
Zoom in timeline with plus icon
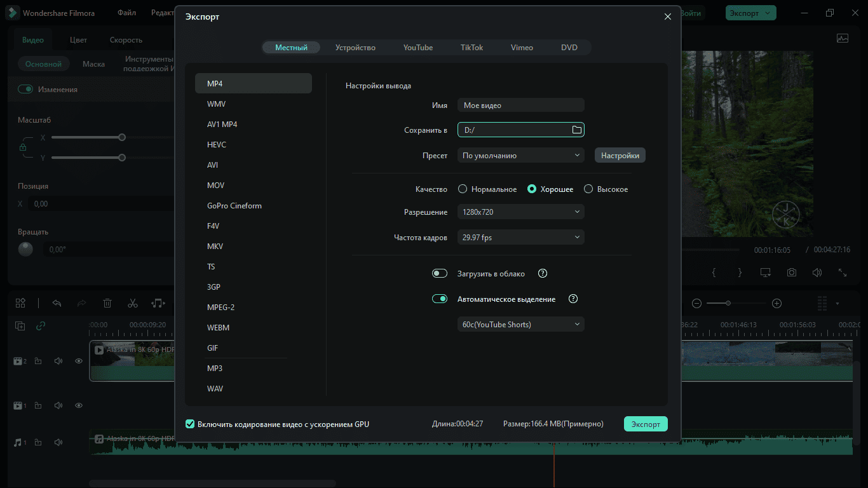pyautogui.click(x=776, y=304)
